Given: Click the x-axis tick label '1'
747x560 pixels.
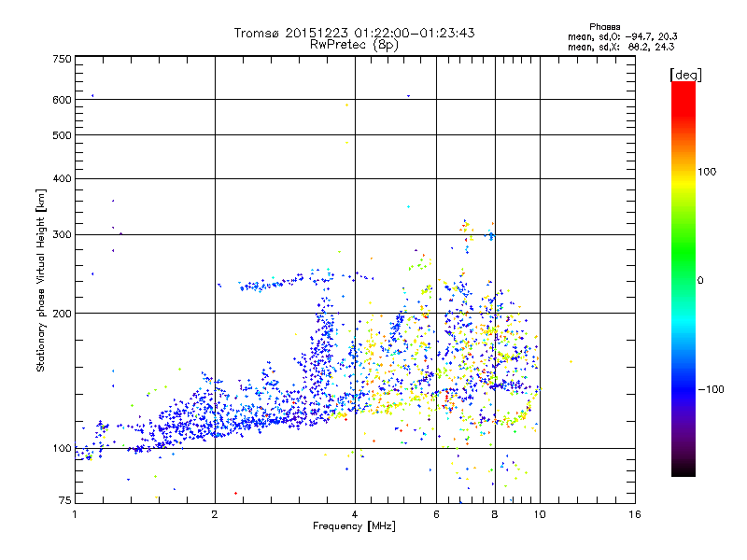Looking at the screenshot, I should tap(75, 514).
